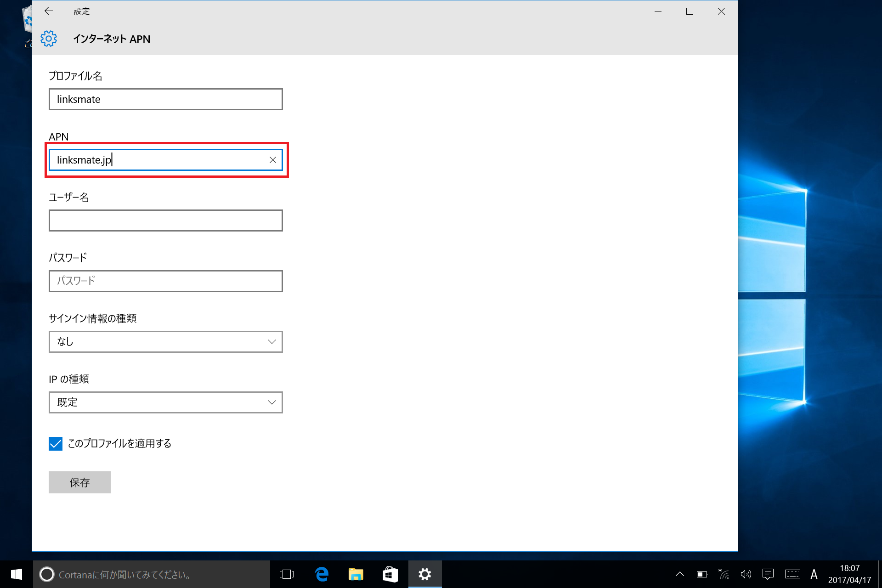882x588 pixels.
Task: Click the Cortana search box
Action: tap(152, 574)
